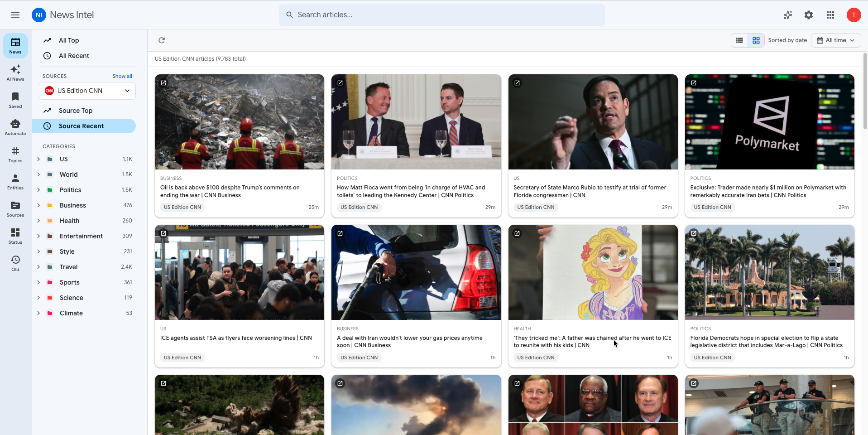This screenshot has width=868, height=435.
Task: Click Sorted by date label
Action: click(x=787, y=40)
